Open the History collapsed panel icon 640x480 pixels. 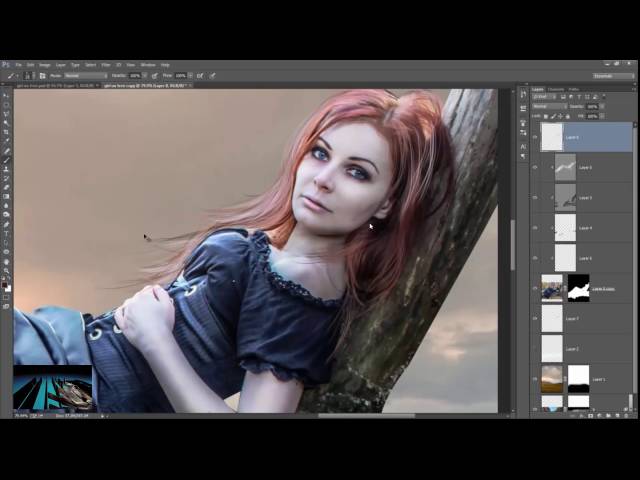524,95
